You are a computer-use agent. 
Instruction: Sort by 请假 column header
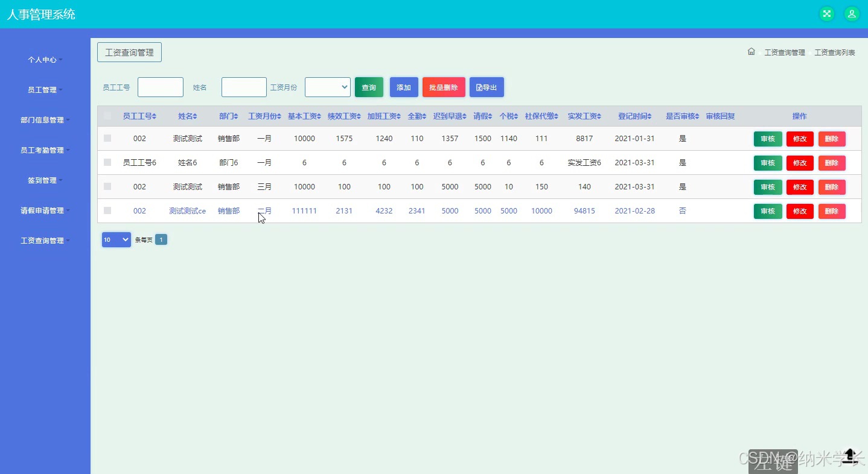[x=483, y=116]
